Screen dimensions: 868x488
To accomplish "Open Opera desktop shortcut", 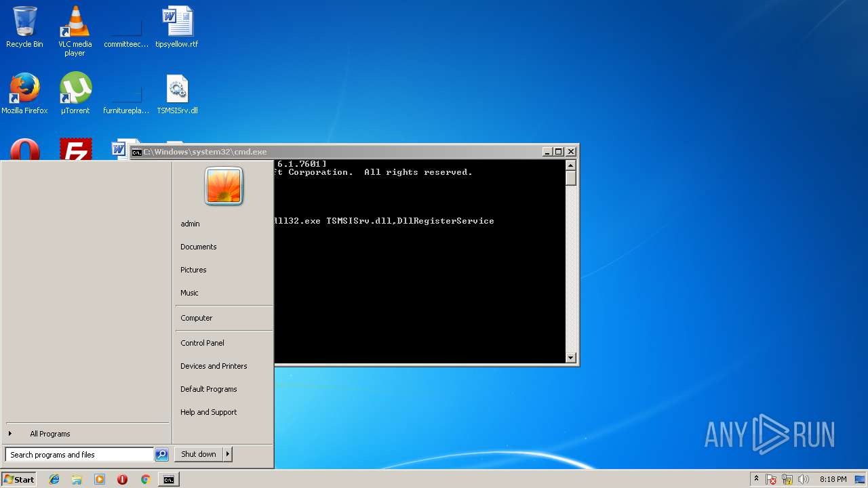I will (24, 149).
